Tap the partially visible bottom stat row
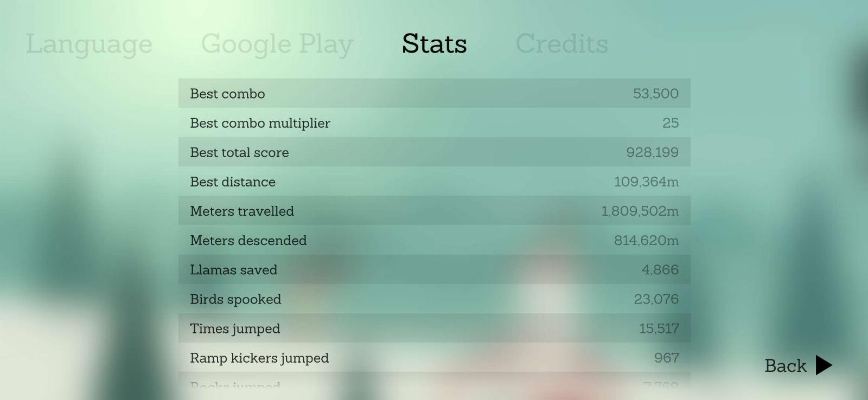This screenshot has width=868, height=400. (434, 384)
